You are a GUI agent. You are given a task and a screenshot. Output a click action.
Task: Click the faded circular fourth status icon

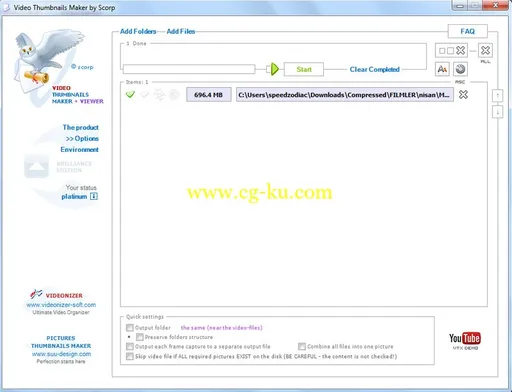(x=174, y=95)
